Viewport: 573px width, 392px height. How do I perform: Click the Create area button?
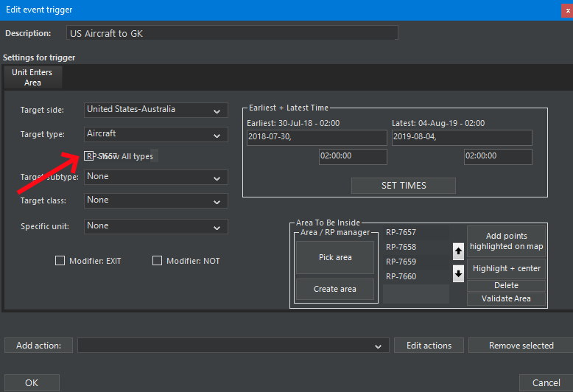[334, 290]
